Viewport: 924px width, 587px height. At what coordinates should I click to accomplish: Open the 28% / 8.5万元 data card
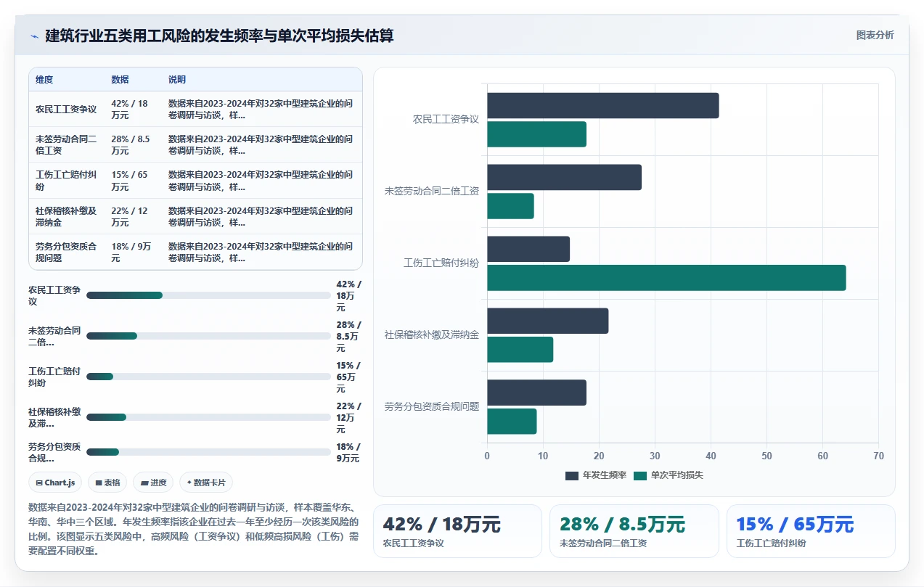pos(634,531)
